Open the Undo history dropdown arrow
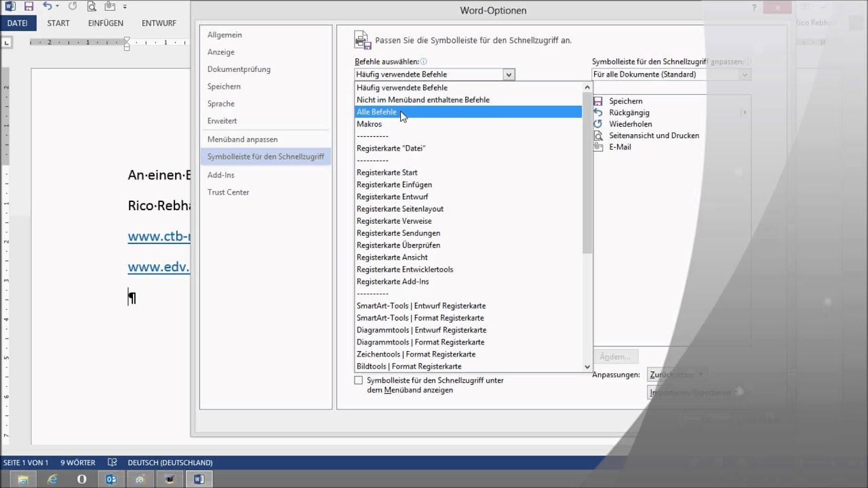Viewport: 868px width, 488px height. [57, 7]
